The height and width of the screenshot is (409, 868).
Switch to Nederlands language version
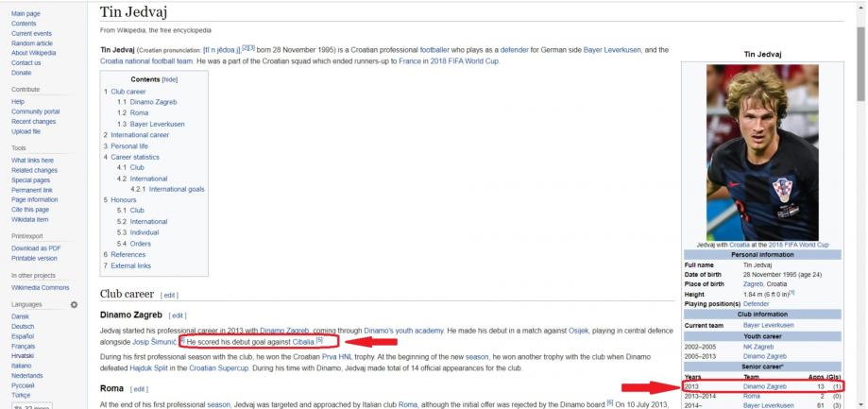tap(26, 376)
